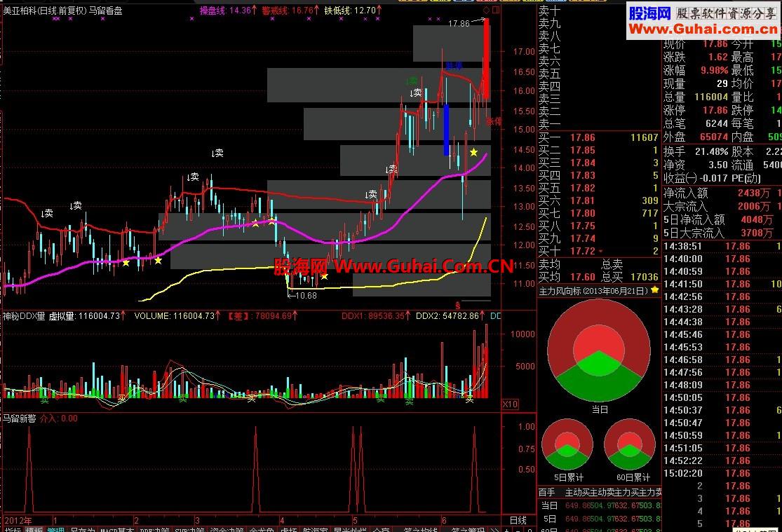The height and width of the screenshot is (532, 782).
Task: Click the 马留新警 indicator panel title
Action: 20,419
